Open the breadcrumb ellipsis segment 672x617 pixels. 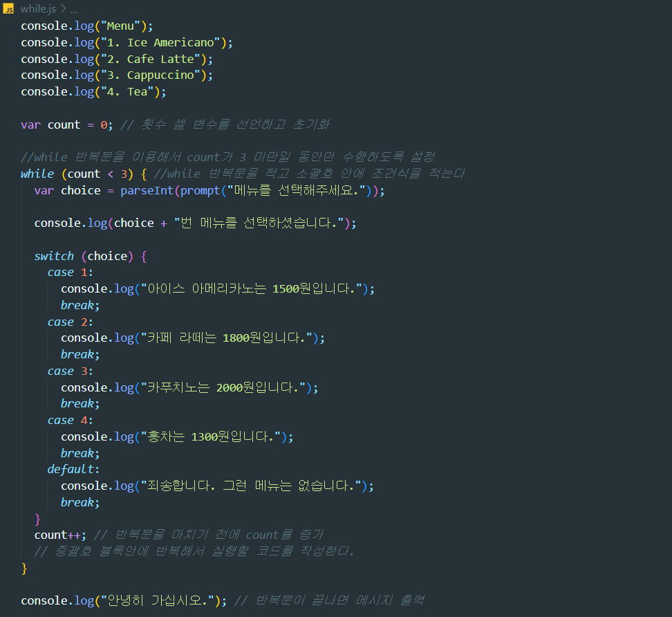[74, 10]
